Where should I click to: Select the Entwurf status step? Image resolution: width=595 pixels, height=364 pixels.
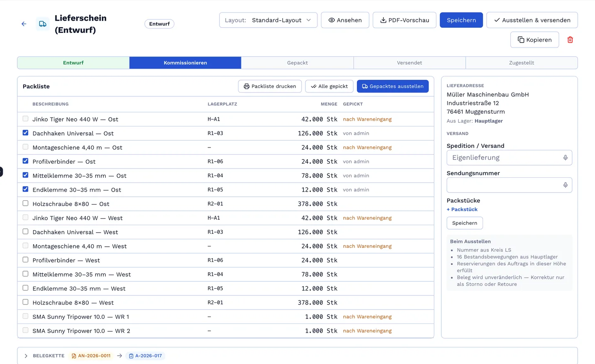pyautogui.click(x=73, y=63)
